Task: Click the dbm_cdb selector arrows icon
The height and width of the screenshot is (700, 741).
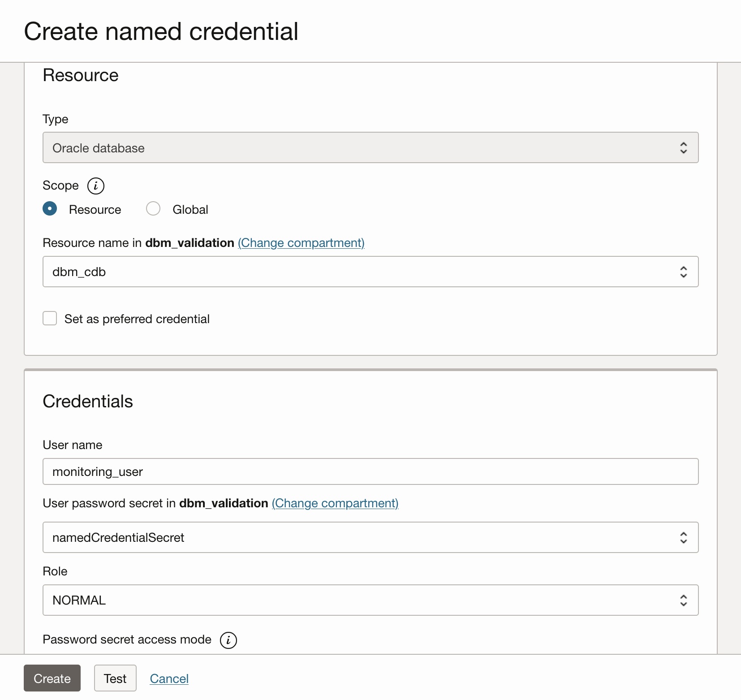Action: [683, 272]
